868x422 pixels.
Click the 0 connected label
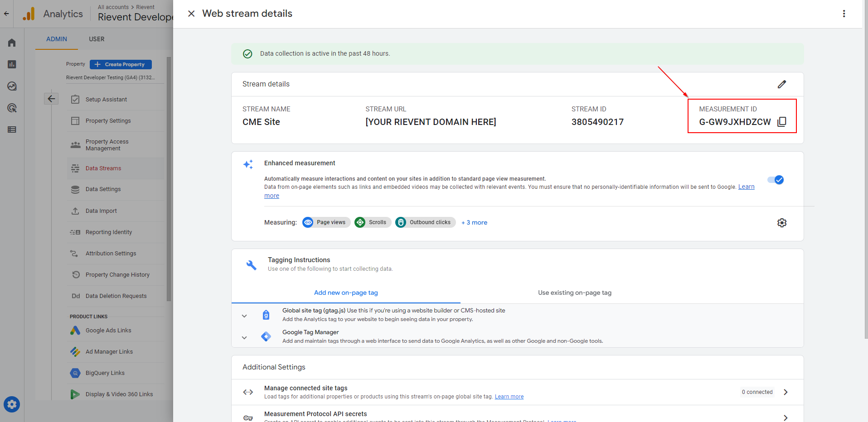coord(757,392)
